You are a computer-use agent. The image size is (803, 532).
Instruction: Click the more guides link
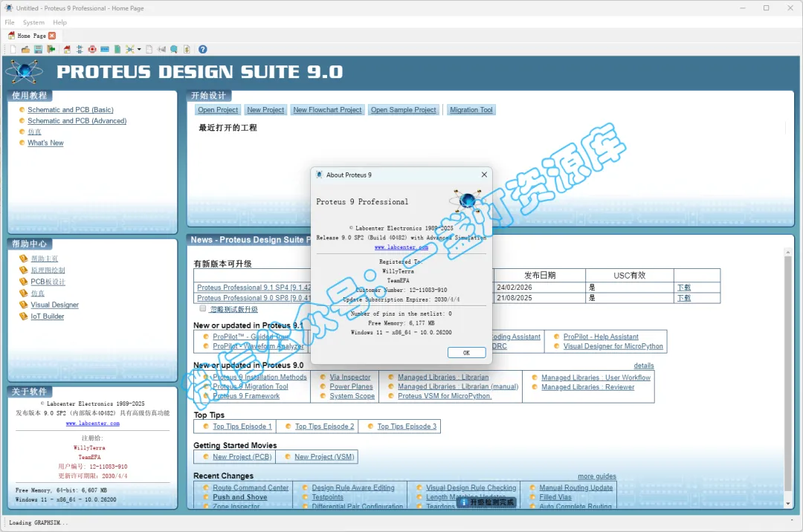[x=597, y=476]
